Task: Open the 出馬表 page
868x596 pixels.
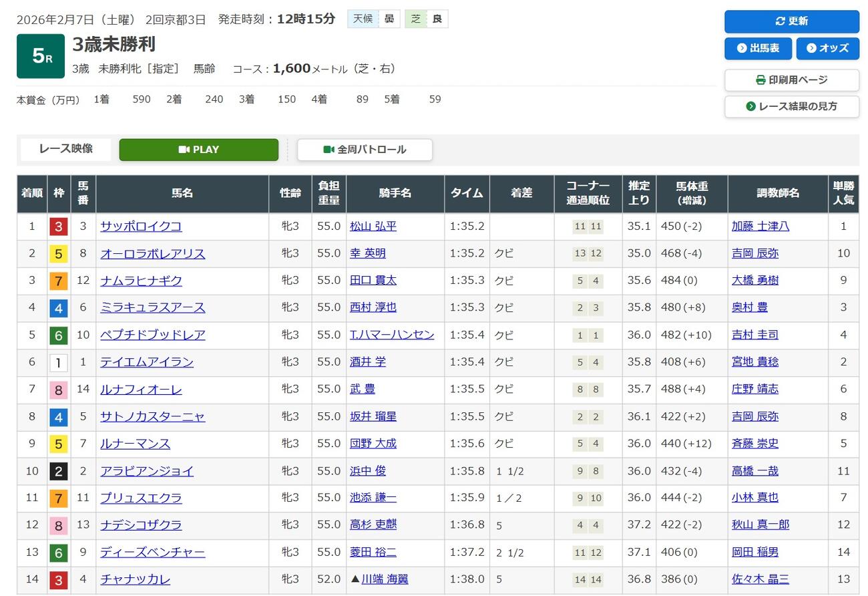Action: (x=758, y=48)
